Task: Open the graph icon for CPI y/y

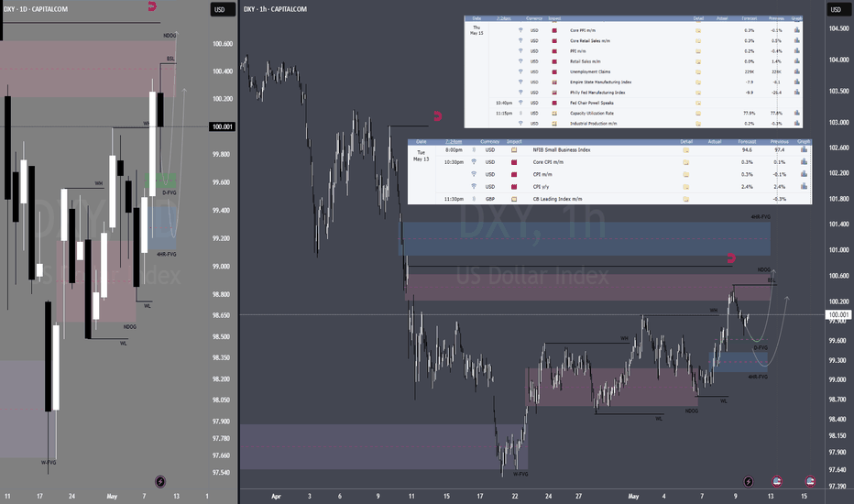Action: (804, 186)
